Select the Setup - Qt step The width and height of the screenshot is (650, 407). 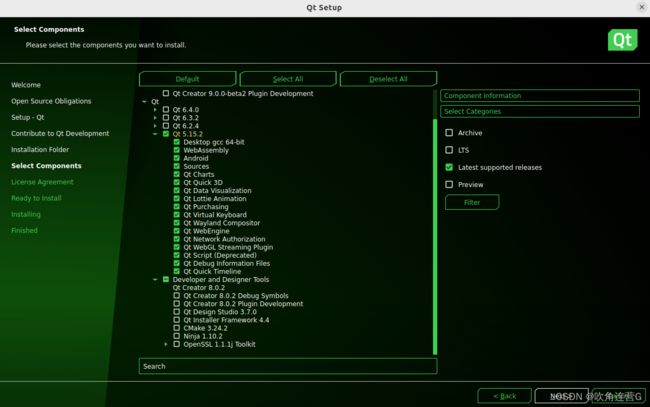(27, 117)
